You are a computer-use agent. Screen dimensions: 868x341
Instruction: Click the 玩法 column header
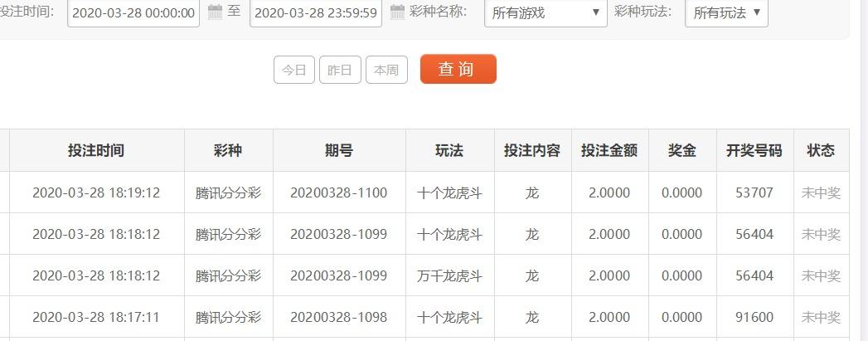(449, 150)
